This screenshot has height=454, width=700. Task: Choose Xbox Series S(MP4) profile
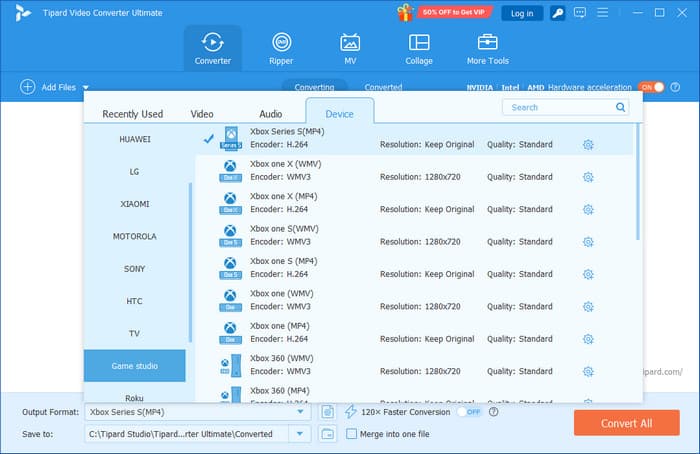pos(414,139)
